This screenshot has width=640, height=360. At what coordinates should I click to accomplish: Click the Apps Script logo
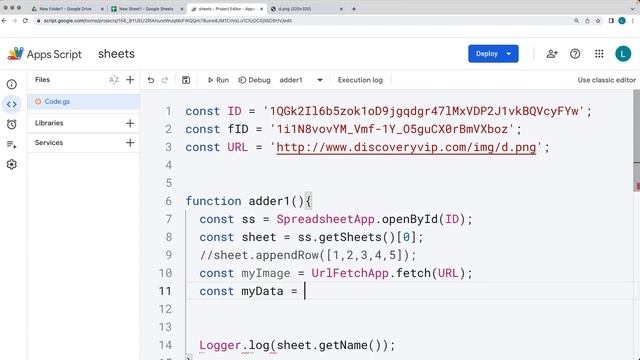click(x=45, y=54)
